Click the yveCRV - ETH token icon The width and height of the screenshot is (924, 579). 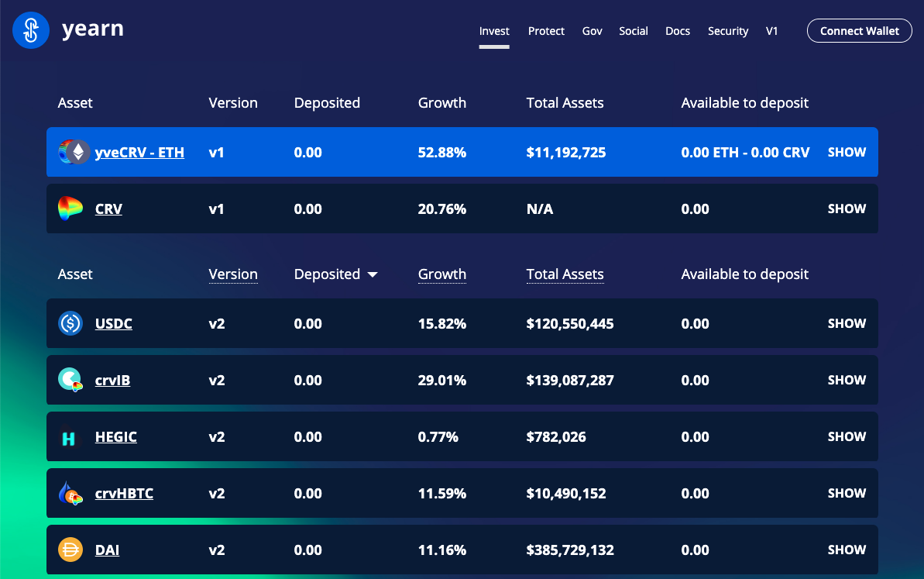click(x=73, y=152)
